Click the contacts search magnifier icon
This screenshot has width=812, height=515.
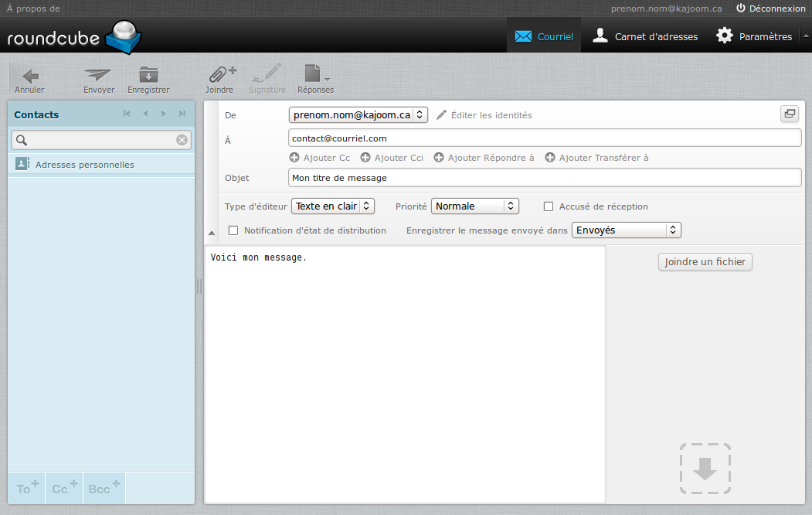[22, 140]
